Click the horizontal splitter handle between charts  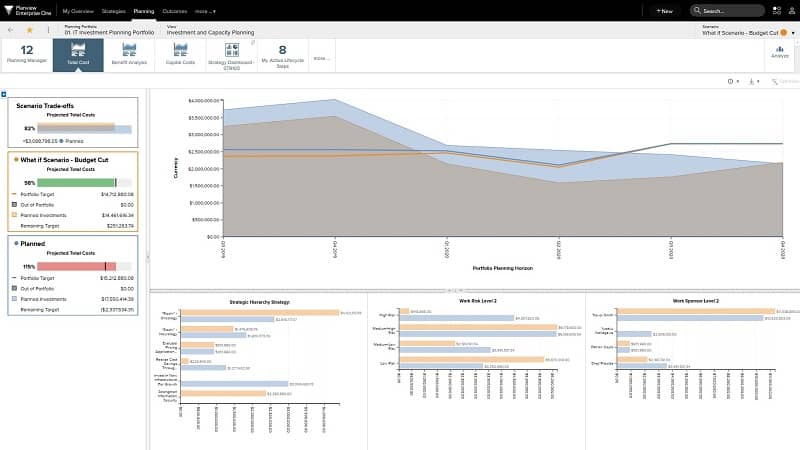(x=454, y=291)
